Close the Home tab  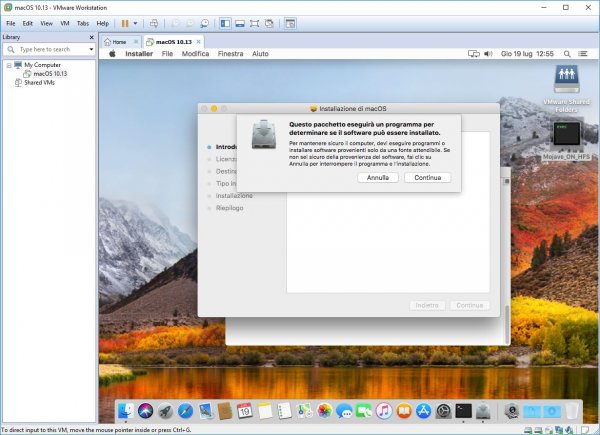[136, 41]
